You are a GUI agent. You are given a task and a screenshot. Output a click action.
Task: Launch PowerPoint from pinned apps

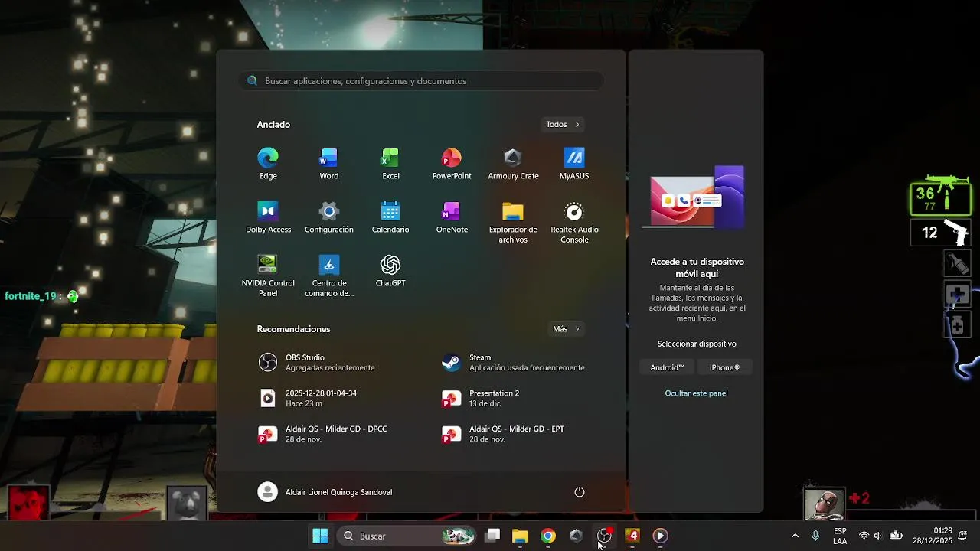click(x=452, y=164)
